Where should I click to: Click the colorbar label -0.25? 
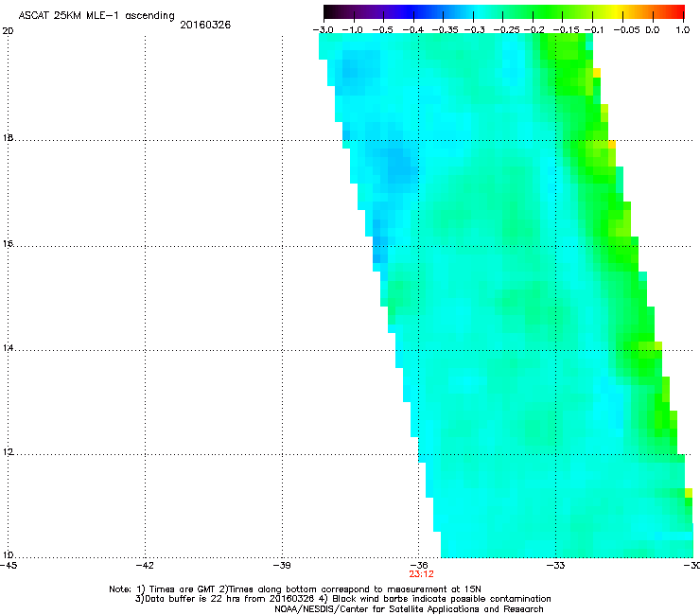[507, 30]
